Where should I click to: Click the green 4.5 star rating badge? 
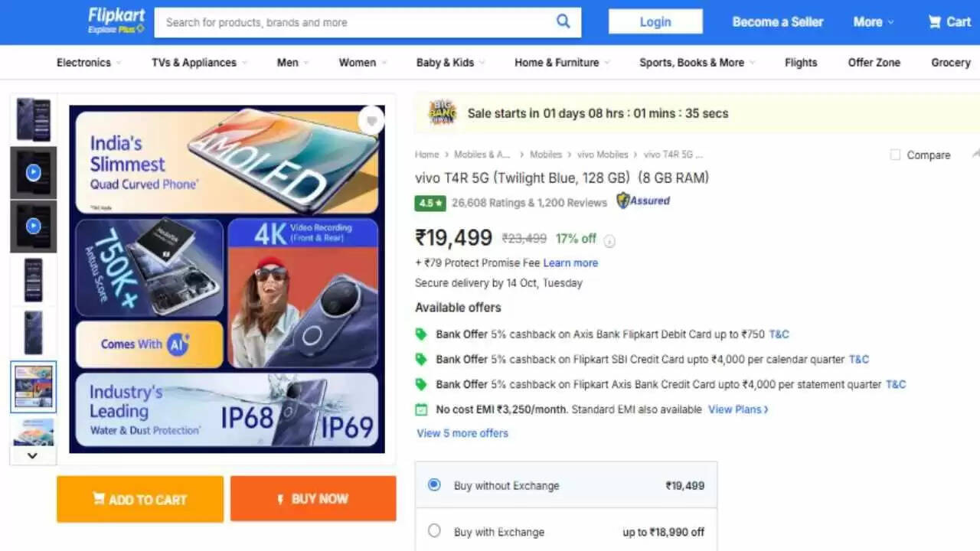[x=430, y=204]
